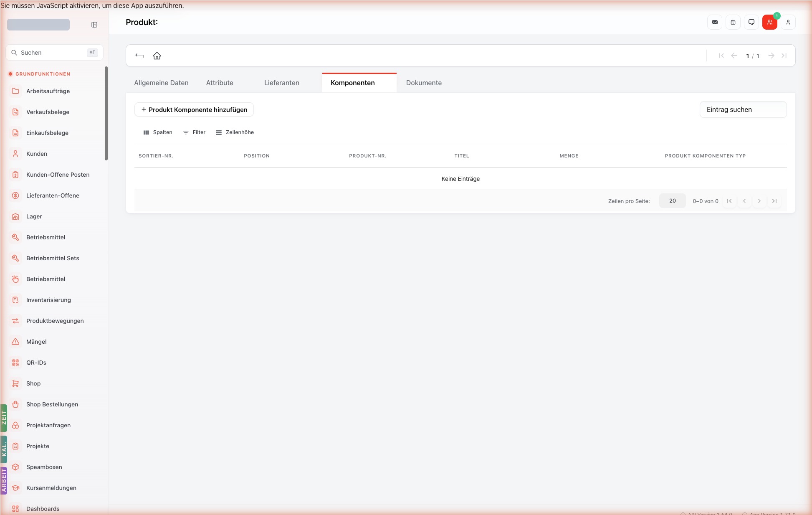Go to next table page chevron in footer

pos(759,201)
